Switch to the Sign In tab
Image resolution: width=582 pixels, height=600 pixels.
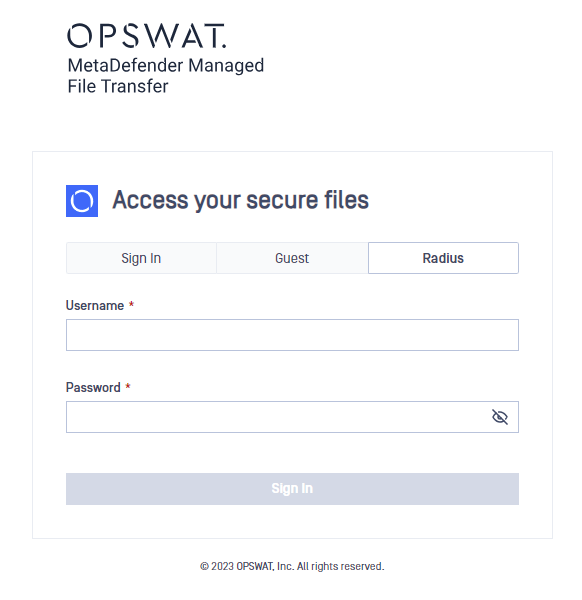coord(141,258)
